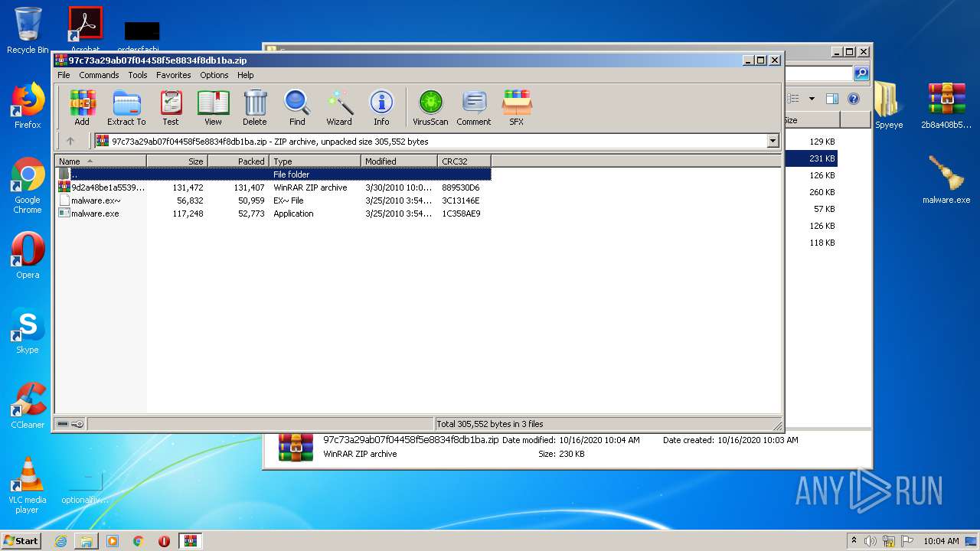
Task: Toggle the Explorer preview pane icon
Action: (x=832, y=99)
